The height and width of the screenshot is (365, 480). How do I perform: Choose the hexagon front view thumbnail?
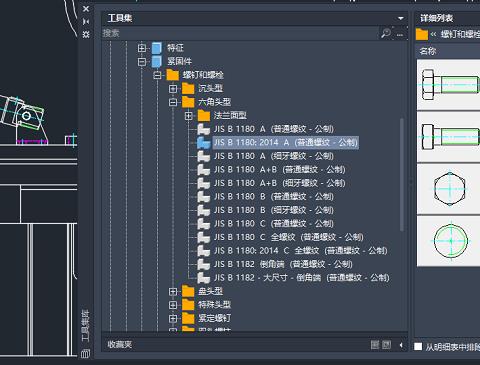pos(449,189)
